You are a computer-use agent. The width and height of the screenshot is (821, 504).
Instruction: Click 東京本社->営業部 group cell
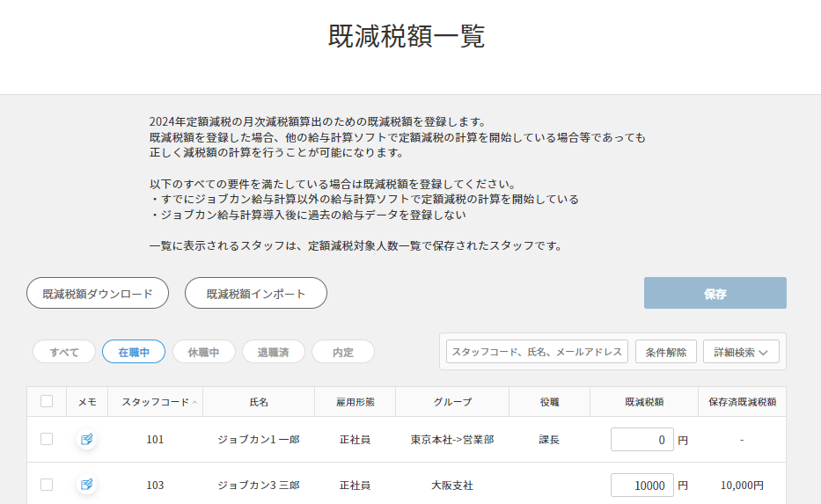(x=452, y=440)
